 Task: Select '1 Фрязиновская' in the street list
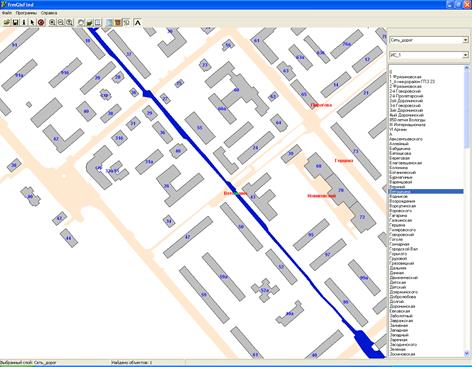click(405, 77)
